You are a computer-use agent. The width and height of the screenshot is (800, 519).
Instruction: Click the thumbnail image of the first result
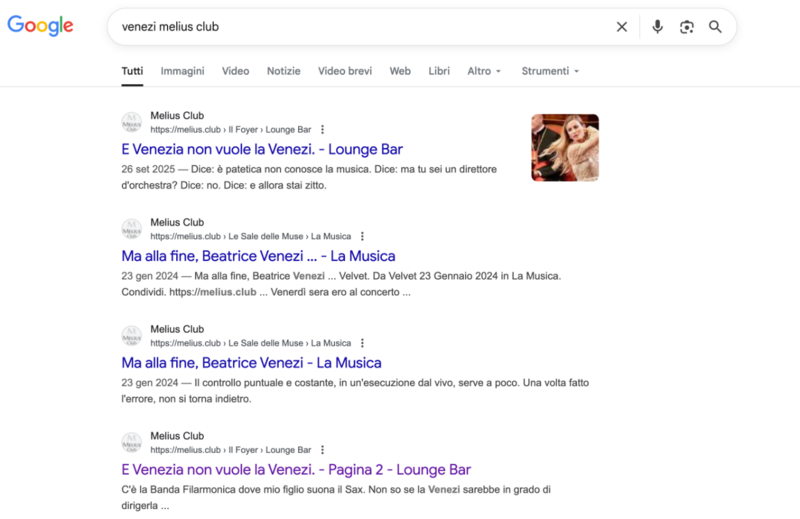pyautogui.click(x=565, y=147)
